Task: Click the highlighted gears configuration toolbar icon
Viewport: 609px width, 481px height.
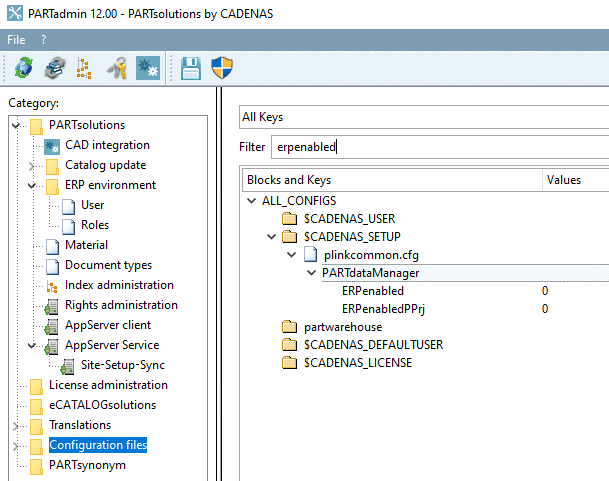Action: click(x=147, y=69)
